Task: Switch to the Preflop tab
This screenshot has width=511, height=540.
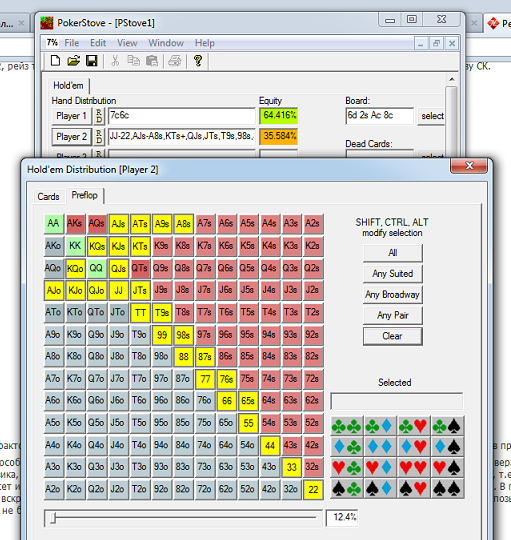Action: [84, 195]
